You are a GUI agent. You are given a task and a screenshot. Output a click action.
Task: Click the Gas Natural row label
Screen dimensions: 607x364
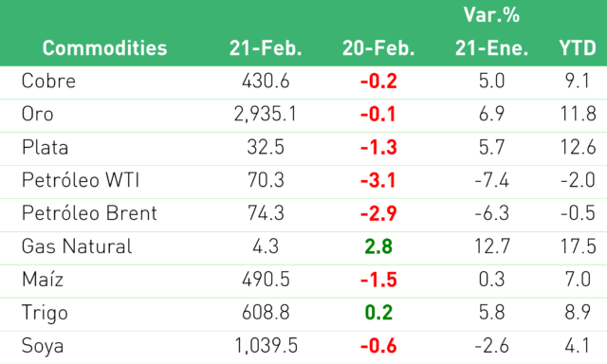77,246
